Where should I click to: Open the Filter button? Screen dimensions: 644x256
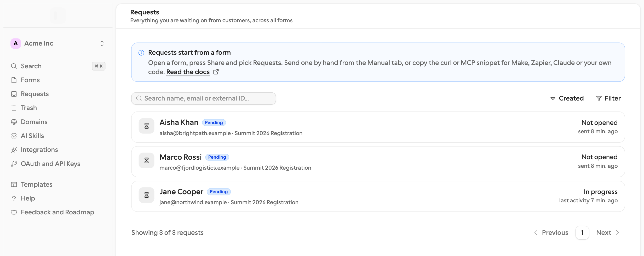coord(608,98)
